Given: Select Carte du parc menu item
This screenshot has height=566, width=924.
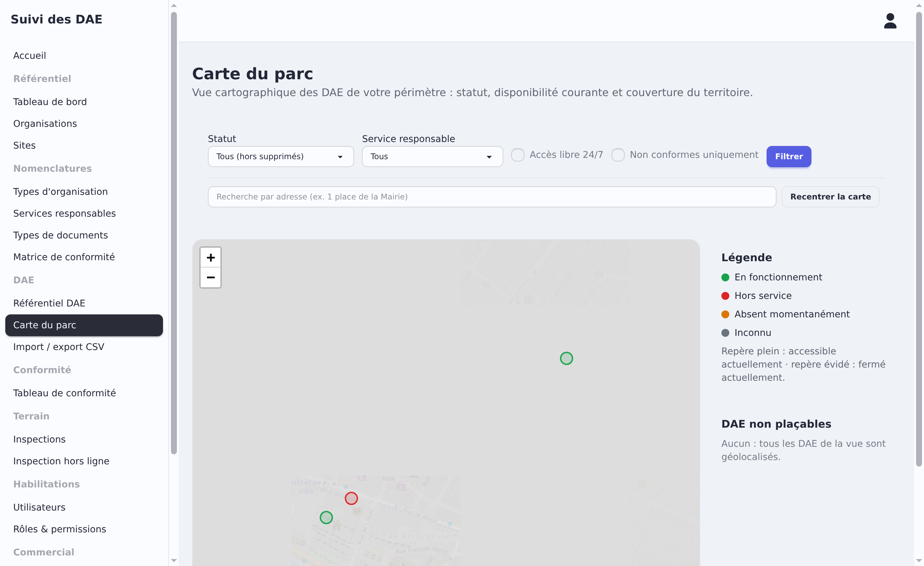Looking at the screenshot, I should click(x=84, y=325).
